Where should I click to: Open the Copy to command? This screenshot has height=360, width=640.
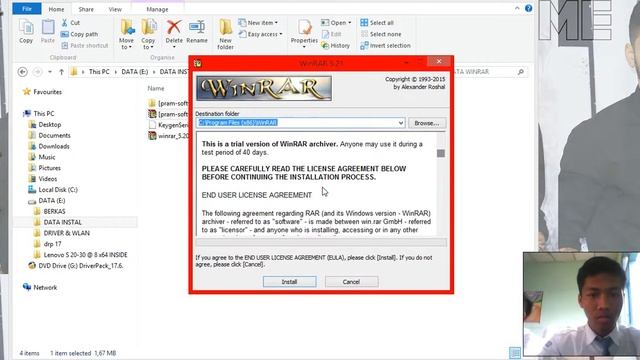pyautogui.click(x=148, y=34)
